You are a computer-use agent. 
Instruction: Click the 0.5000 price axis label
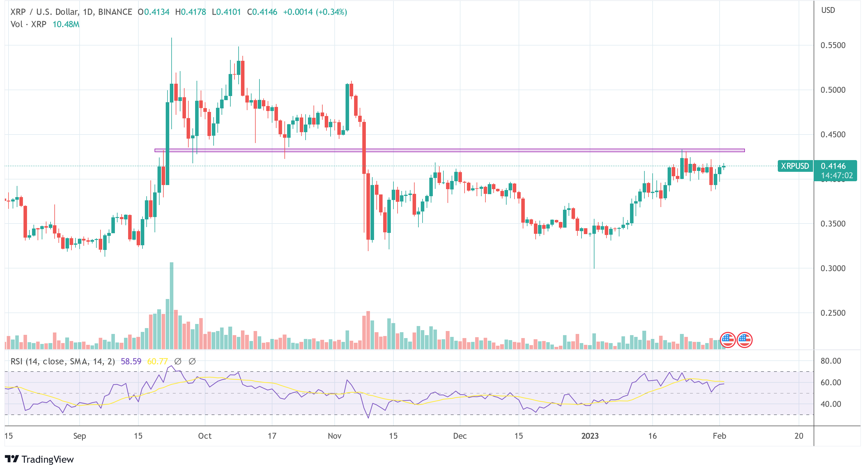[x=833, y=90]
